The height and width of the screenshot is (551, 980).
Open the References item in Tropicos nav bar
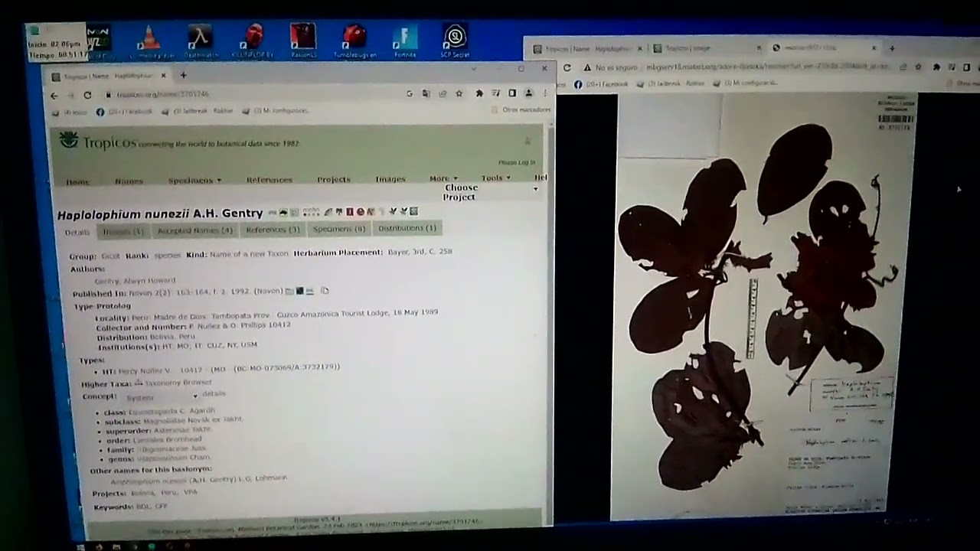(x=269, y=180)
